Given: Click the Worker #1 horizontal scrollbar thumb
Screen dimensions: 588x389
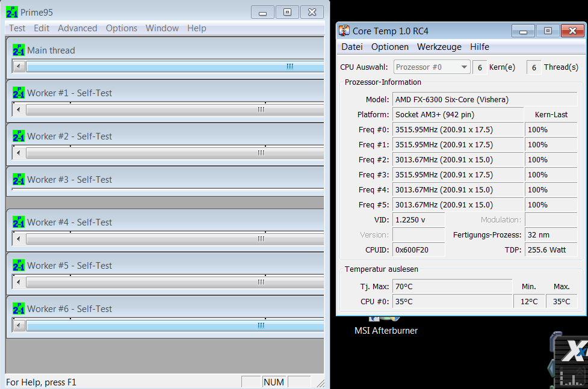Looking at the screenshot, I should point(175,110).
